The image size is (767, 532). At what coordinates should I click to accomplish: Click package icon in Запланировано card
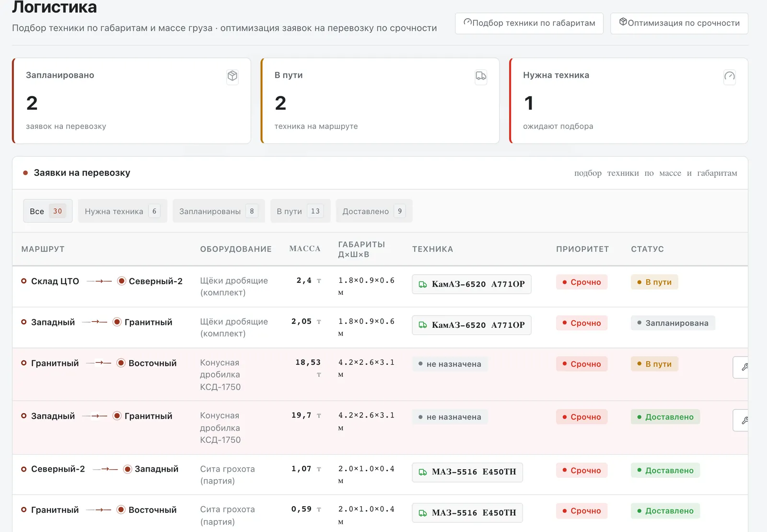(232, 76)
